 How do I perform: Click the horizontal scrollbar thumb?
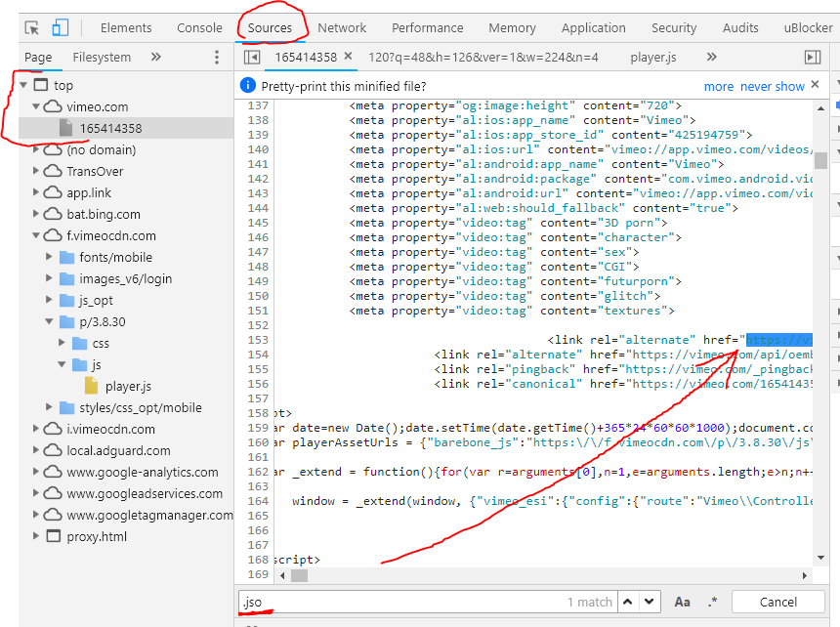coord(299,575)
